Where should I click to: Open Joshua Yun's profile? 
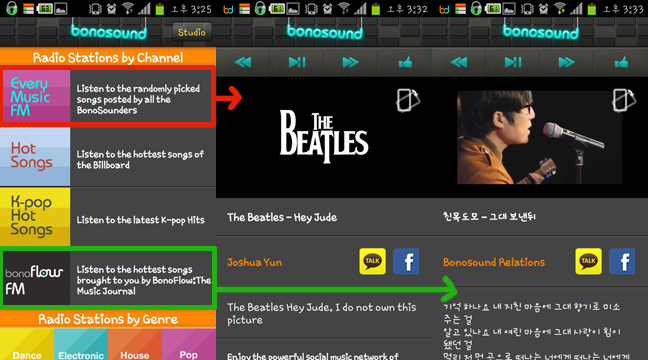(255, 262)
